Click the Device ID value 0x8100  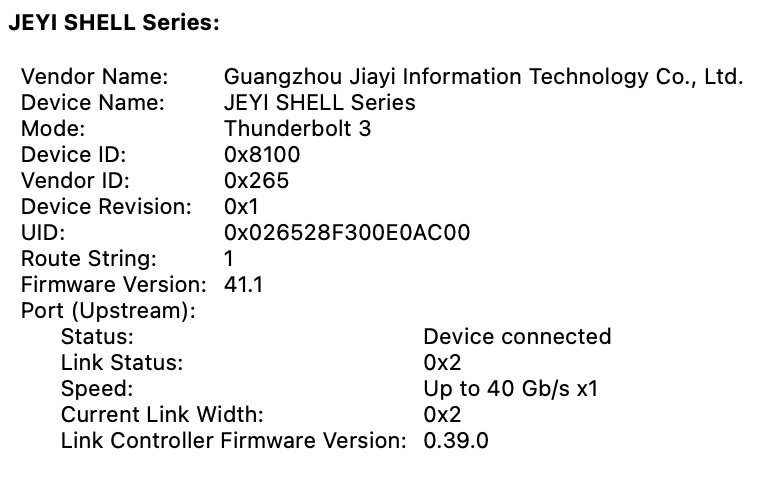point(262,155)
